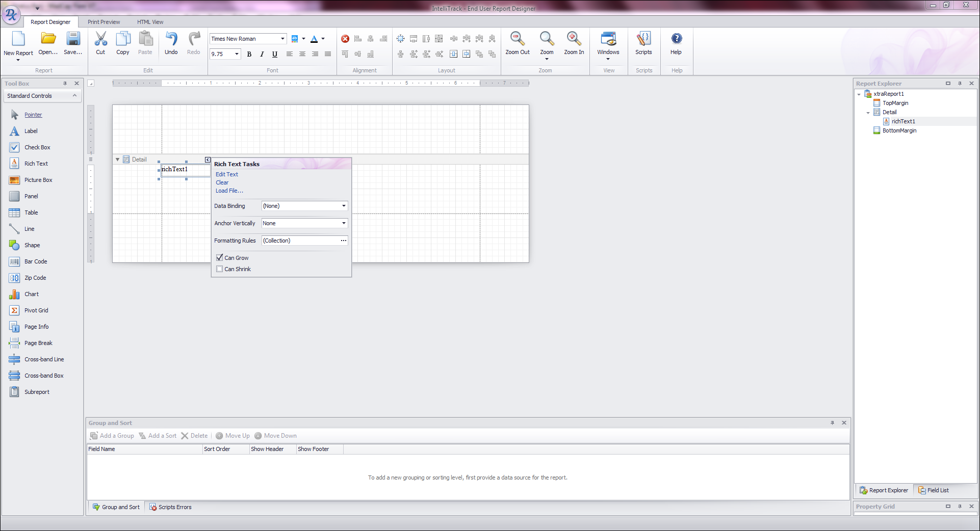980x531 pixels.
Task: Switch to HTML View tab
Action: point(150,22)
